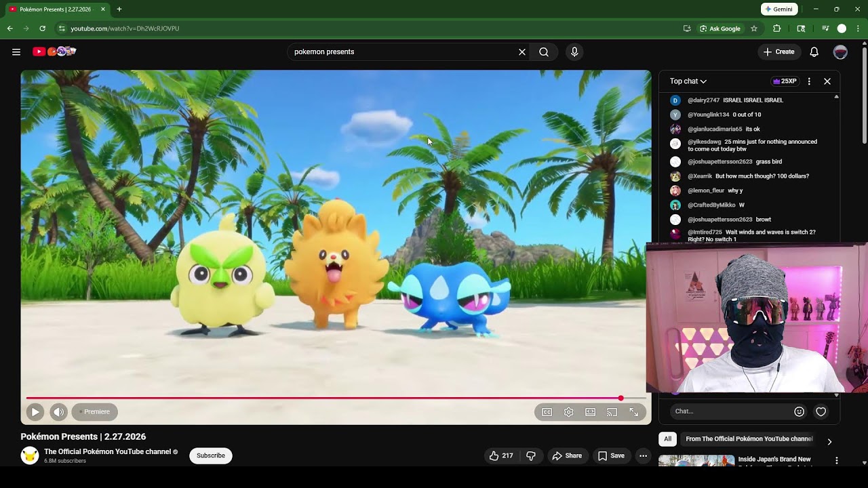Open the 25XP chat points badge
The width and height of the screenshot is (868, 488).
785,81
